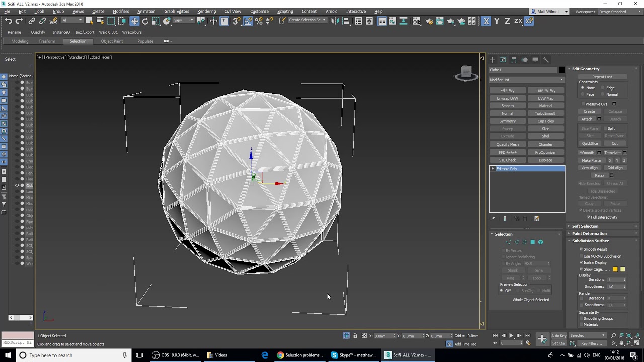
Task: Click the Mirror tool icon
Action: pyautogui.click(x=335, y=21)
